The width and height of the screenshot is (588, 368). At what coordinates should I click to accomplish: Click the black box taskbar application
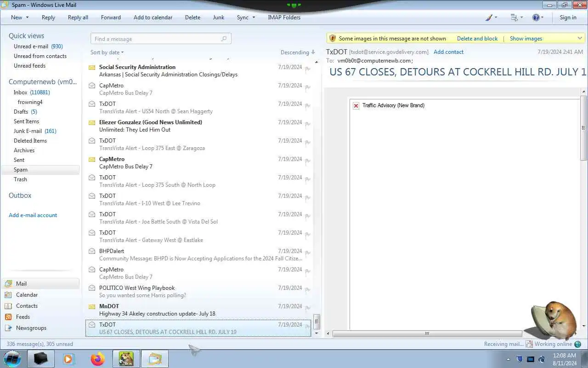(x=40, y=359)
